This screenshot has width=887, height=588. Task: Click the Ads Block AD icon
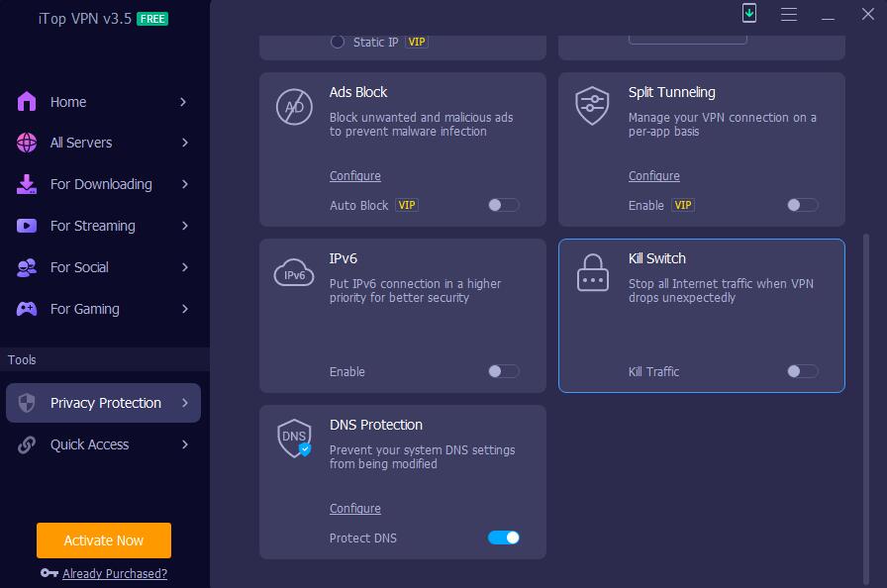coord(294,107)
